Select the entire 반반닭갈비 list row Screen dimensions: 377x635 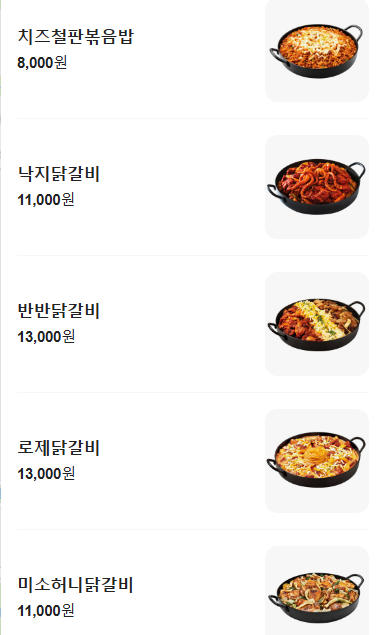point(193,324)
